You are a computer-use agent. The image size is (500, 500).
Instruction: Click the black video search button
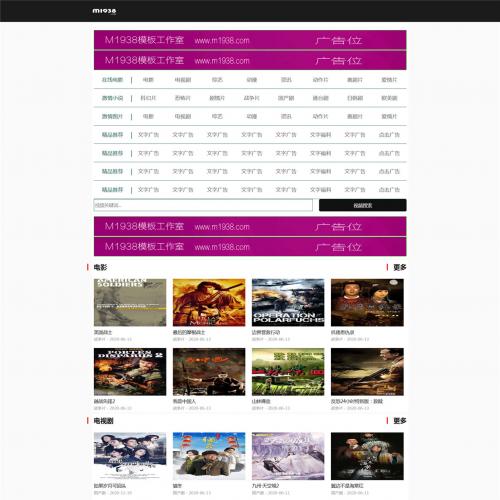tap(363, 205)
